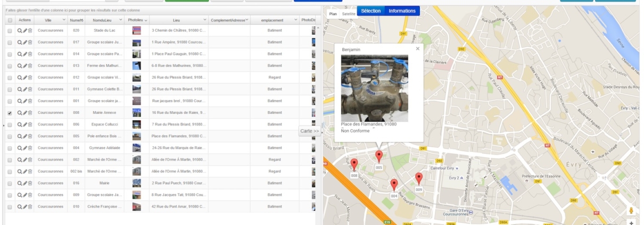Delete Mairie row 016 with trash icon

[x=30, y=183]
